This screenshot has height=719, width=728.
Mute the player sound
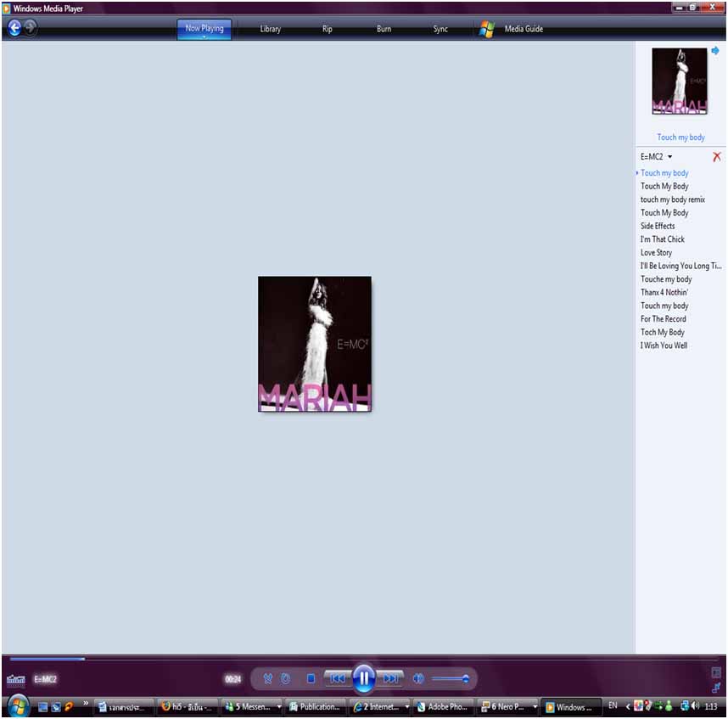tap(417, 678)
